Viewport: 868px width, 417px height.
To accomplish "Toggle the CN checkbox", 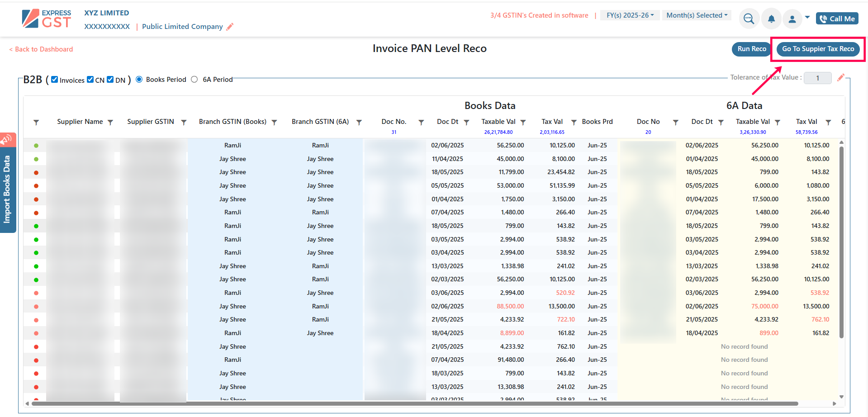I will tap(90, 80).
